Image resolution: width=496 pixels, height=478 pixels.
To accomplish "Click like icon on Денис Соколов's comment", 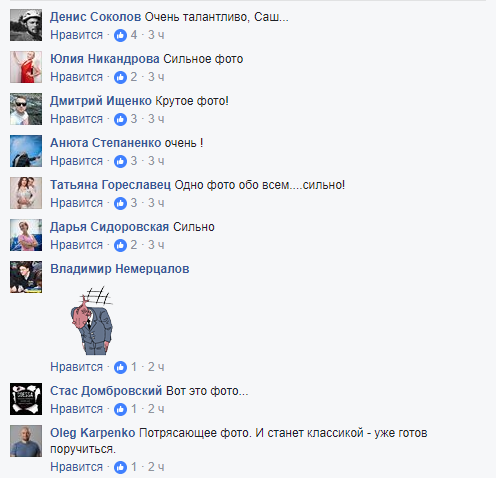I will pos(120,35).
